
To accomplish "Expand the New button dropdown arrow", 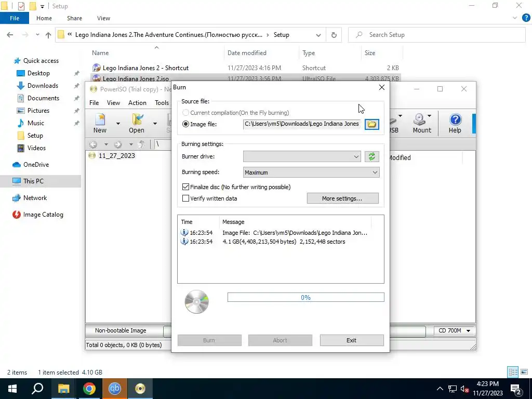I will pos(118,124).
